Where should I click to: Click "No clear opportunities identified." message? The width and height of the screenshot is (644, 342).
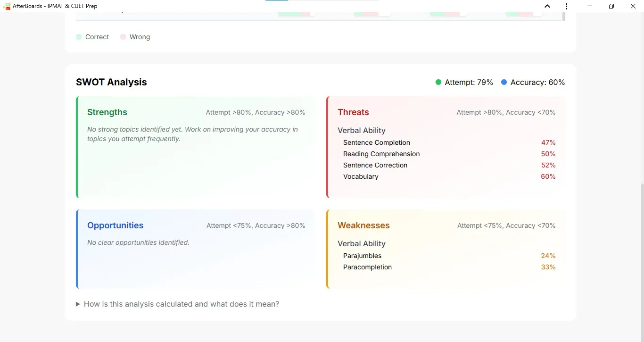click(138, 242)
